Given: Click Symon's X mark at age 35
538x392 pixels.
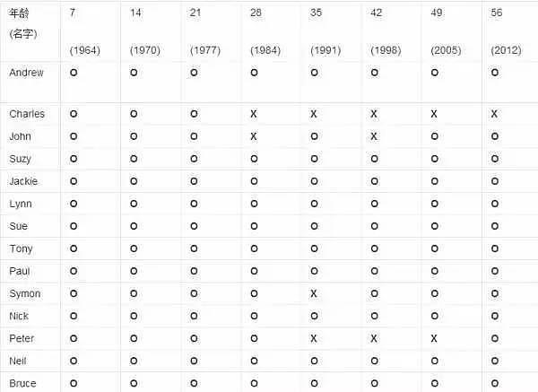Looking at the screenshot, I should click(314, 293).
